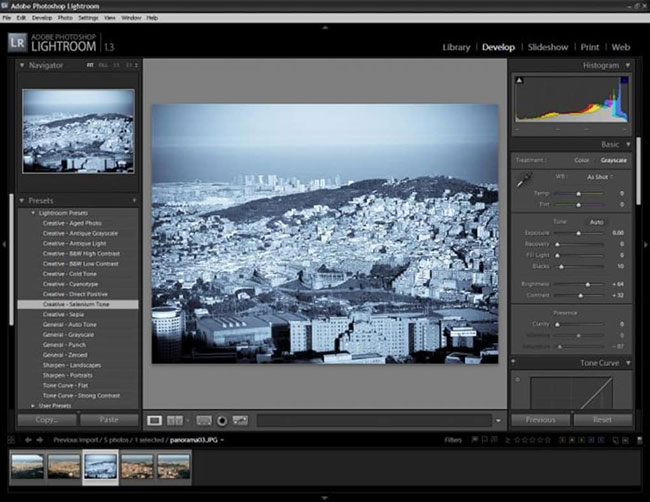Select the first filmstrip thumbnail
The image size is (650, 502).
[26, 467]
